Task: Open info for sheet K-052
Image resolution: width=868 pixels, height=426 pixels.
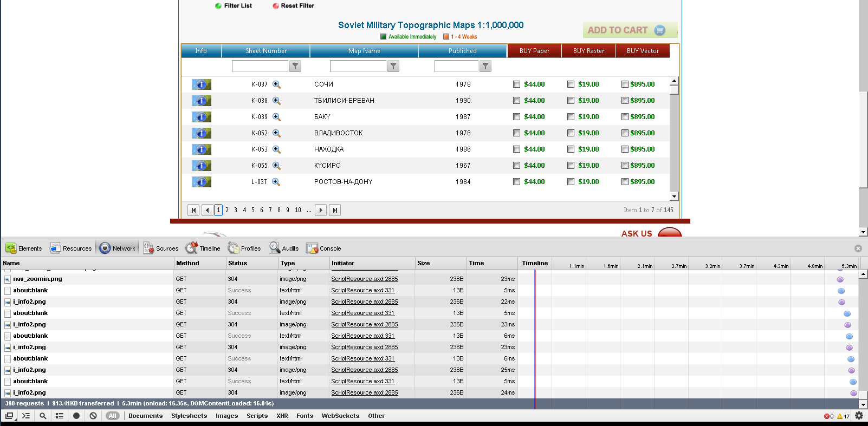Action: pos(202,133)
